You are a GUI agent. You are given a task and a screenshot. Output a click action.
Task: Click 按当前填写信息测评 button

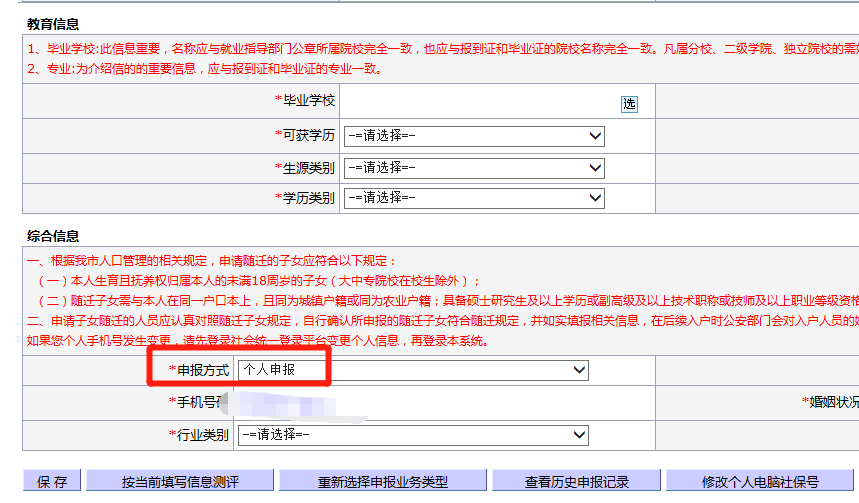coord(180,481)
